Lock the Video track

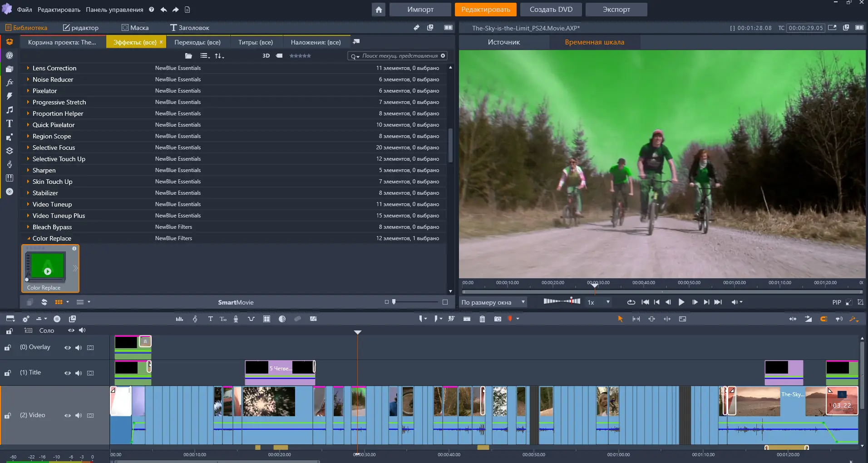(8, 416)
